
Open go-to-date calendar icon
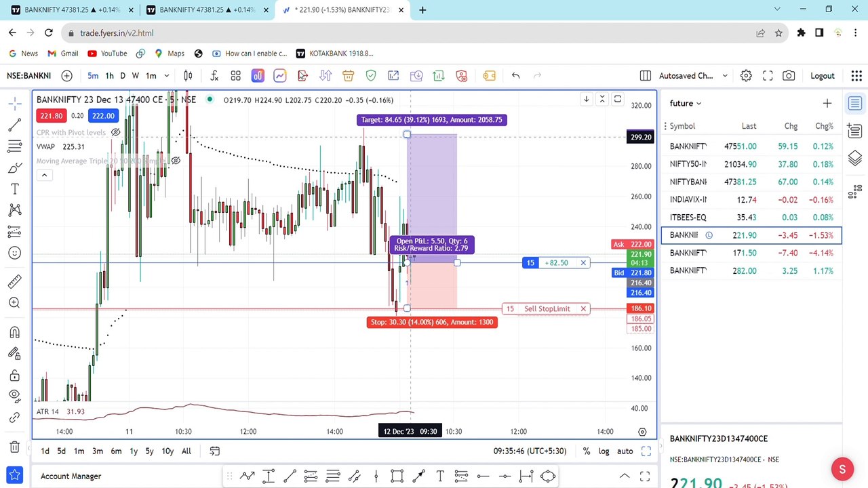tap(214, 451)
